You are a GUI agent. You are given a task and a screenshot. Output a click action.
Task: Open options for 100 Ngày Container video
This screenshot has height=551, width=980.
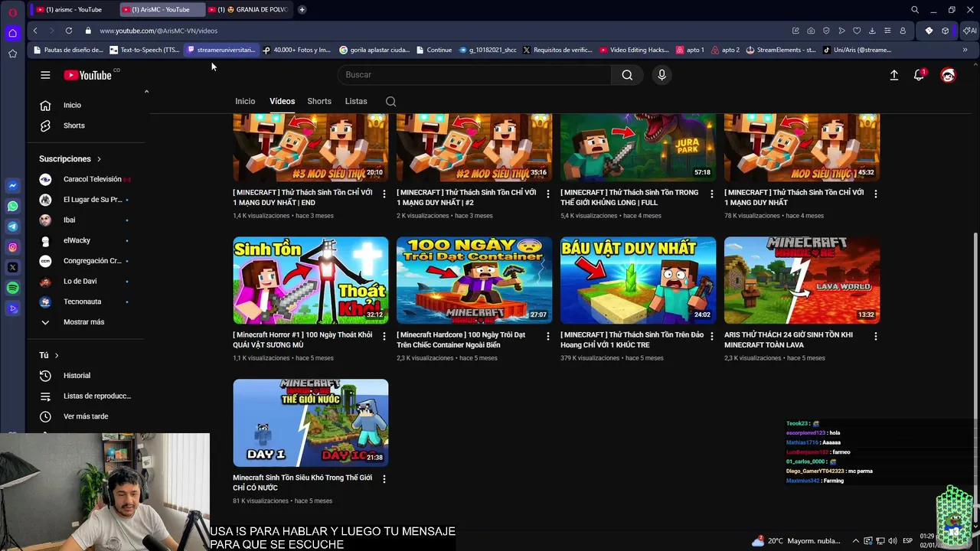tap(547, 337)
